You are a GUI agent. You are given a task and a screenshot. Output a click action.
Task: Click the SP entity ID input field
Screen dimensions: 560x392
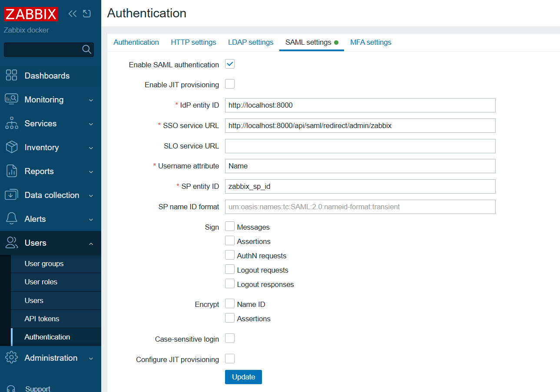point(360,186)
